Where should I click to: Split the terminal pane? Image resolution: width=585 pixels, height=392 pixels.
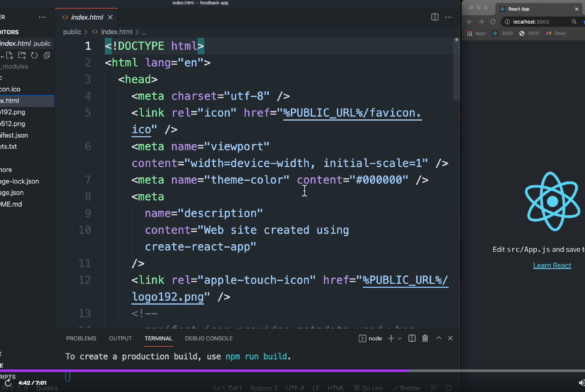point(412,339)
